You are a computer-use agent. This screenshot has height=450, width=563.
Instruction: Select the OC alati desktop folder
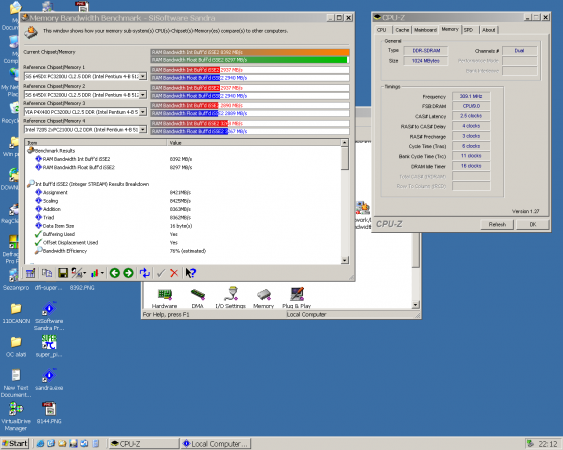pyautogui.click(x=16, y=347)
